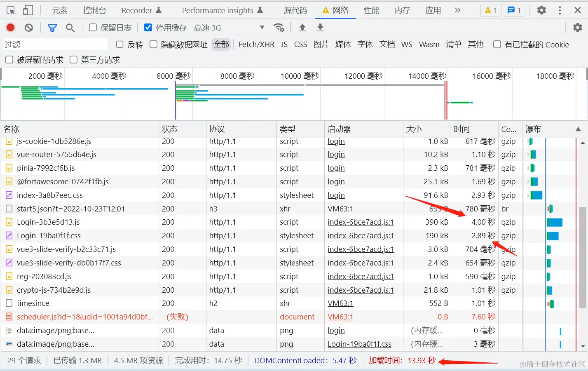Export HAR file with download arrow

coord(320,28)
